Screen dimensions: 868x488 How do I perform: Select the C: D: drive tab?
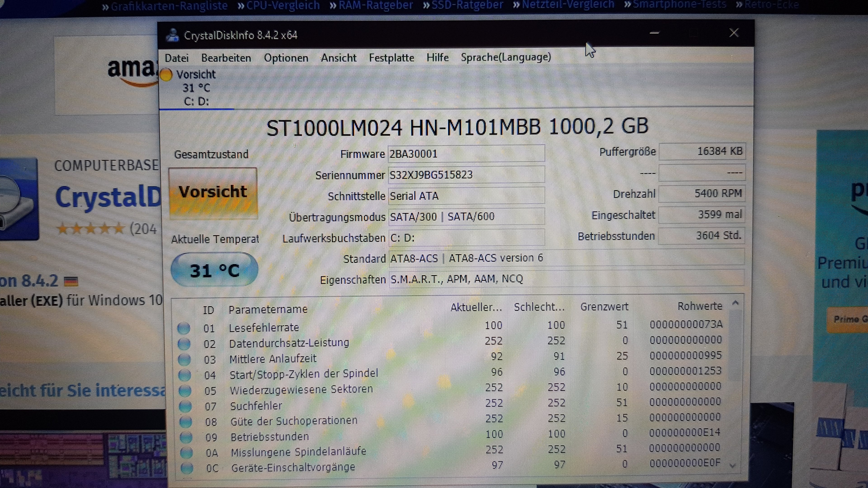click(196, 101)
